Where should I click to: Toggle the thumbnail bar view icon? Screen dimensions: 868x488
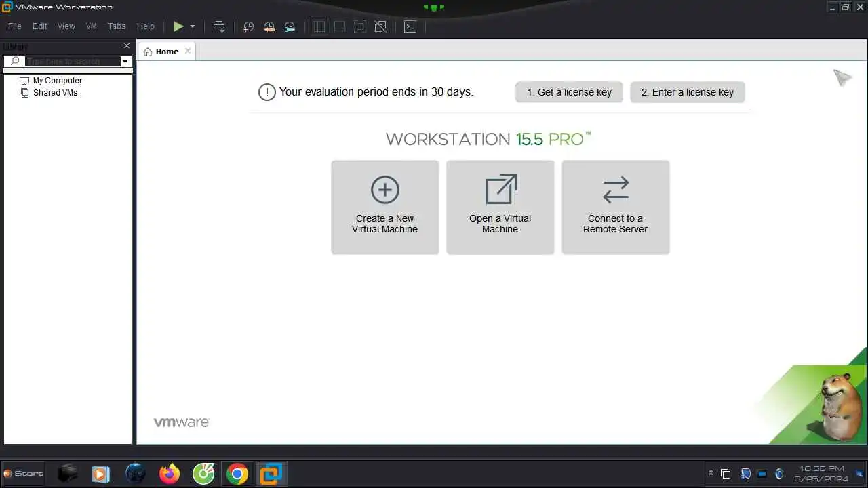tap(340, 26)
